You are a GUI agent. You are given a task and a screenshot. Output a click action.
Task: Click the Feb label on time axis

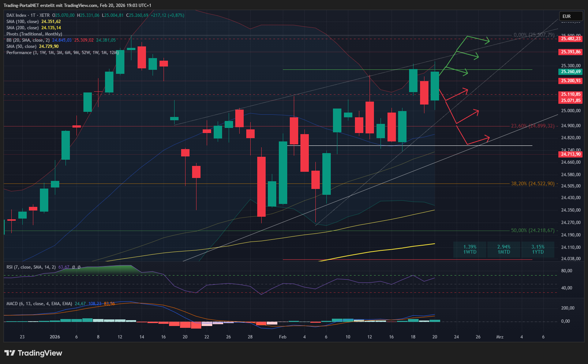tap(282, 337)
